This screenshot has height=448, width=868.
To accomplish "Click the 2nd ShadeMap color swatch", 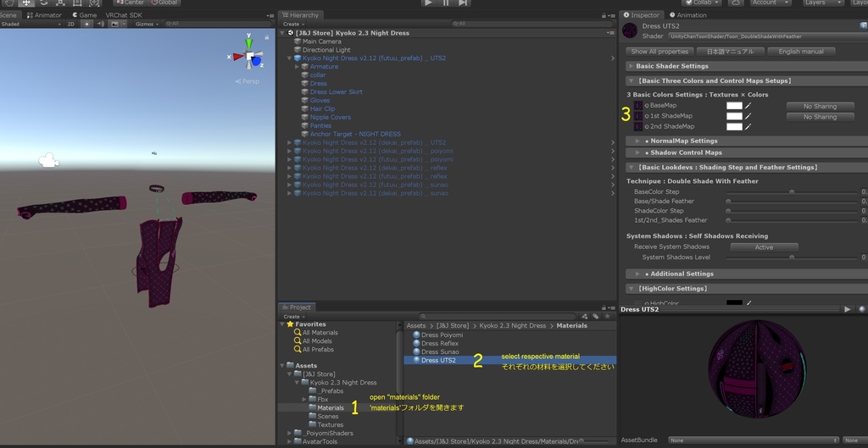I will click(734, 127).
